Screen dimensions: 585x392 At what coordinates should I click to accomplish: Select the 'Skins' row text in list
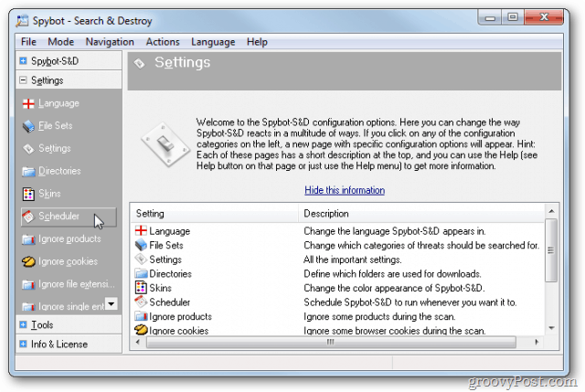click(x=161, y=288)
